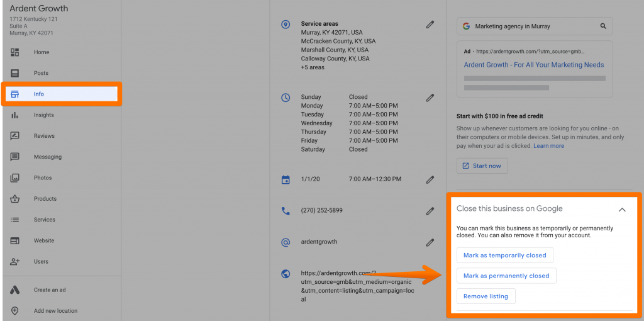Click the service areas location pin icon
Screen dimensions: 644x321
coord(286,25)
